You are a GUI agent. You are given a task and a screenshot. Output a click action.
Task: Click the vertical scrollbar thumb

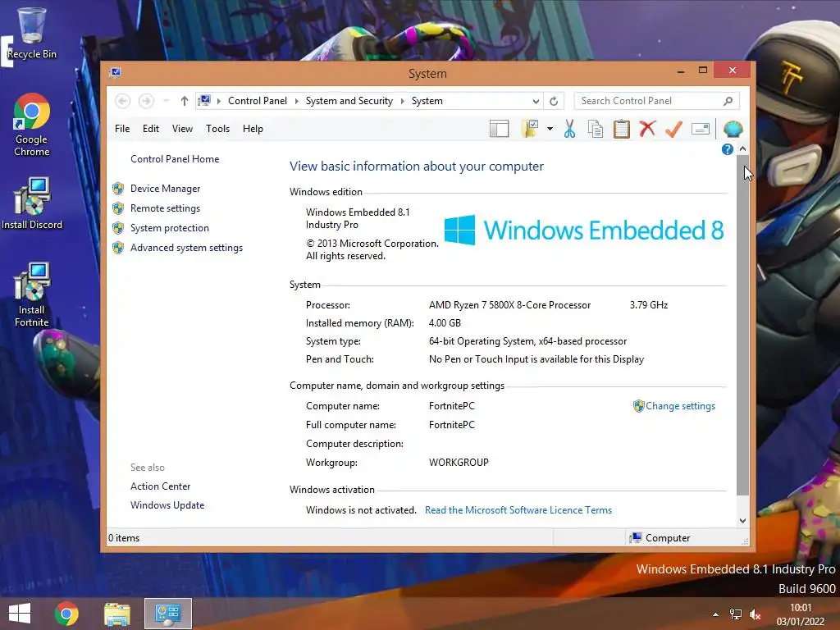pyautogui.click(x=742, y=325)
